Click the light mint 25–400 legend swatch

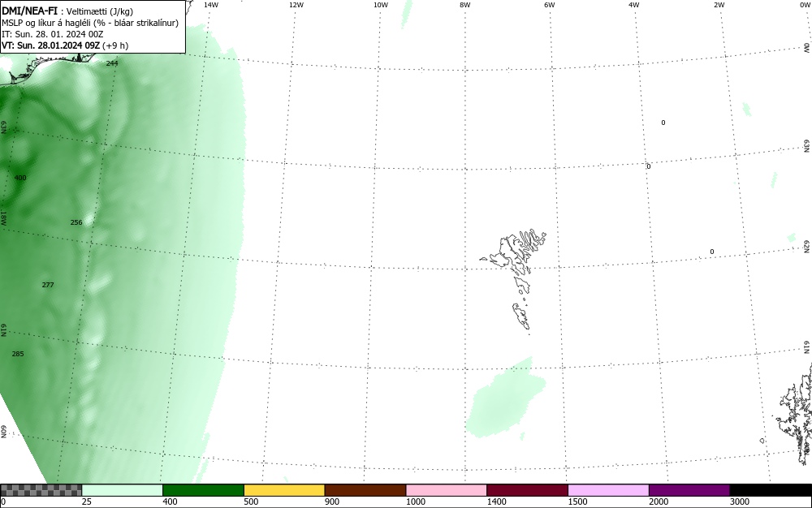[123, 490]
